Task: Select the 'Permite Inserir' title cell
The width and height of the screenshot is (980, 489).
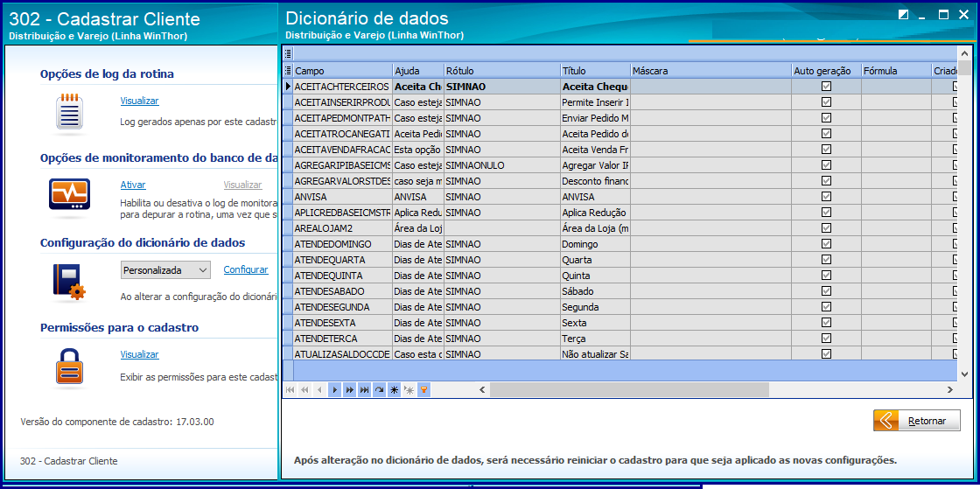Action: (595, 101)
